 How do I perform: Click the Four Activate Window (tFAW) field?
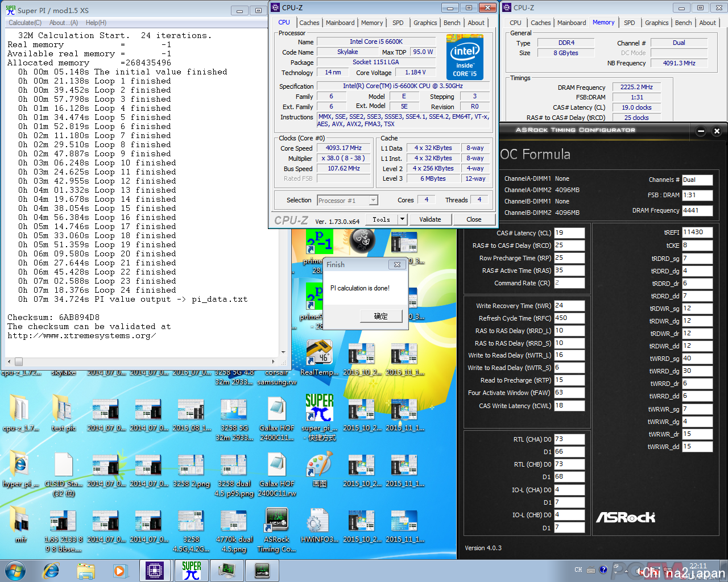(569, 393)
